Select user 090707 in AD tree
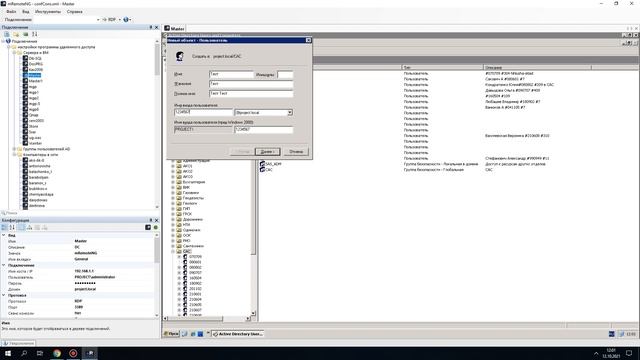Image resolution: width=640 pixels, height=360 pixels. pyautogui.click(x=195, y=273)
